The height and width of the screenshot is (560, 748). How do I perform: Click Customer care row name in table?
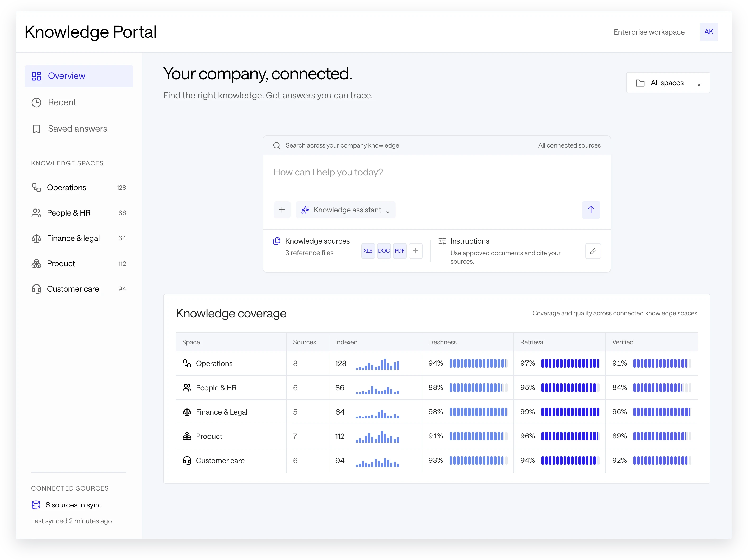(220, 461)
